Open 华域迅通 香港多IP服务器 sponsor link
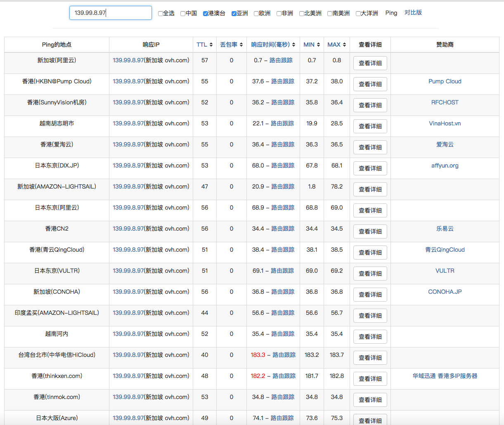 point(445,376)
